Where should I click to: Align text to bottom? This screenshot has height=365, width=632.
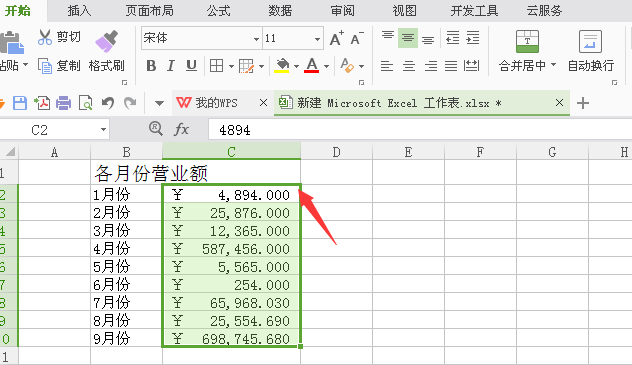[428, 39]
